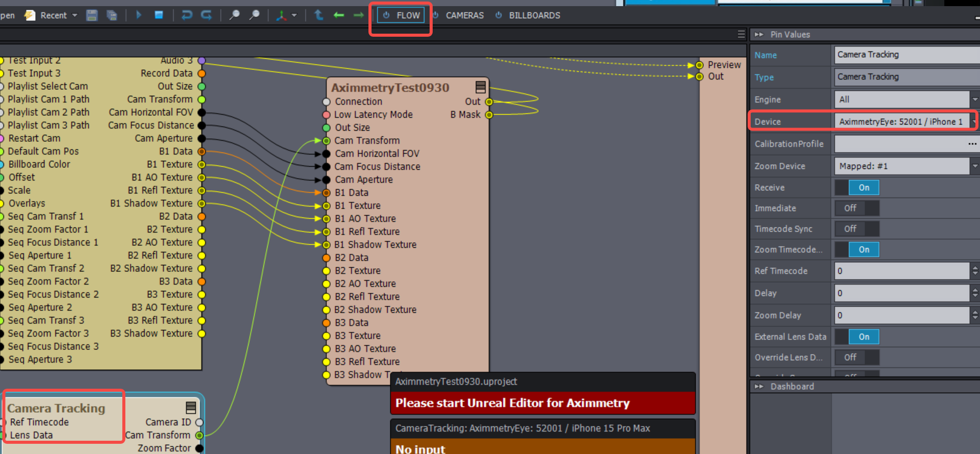This screenshot has width=980, height=454.
Task: Adjust the Delay stepper
Action: 975,293
